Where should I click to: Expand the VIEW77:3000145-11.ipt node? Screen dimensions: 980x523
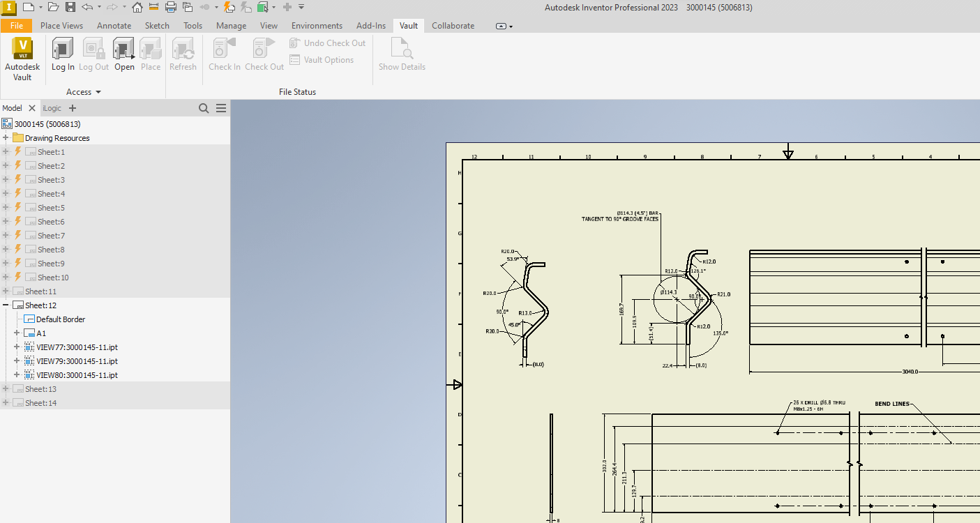click(17, 347)
